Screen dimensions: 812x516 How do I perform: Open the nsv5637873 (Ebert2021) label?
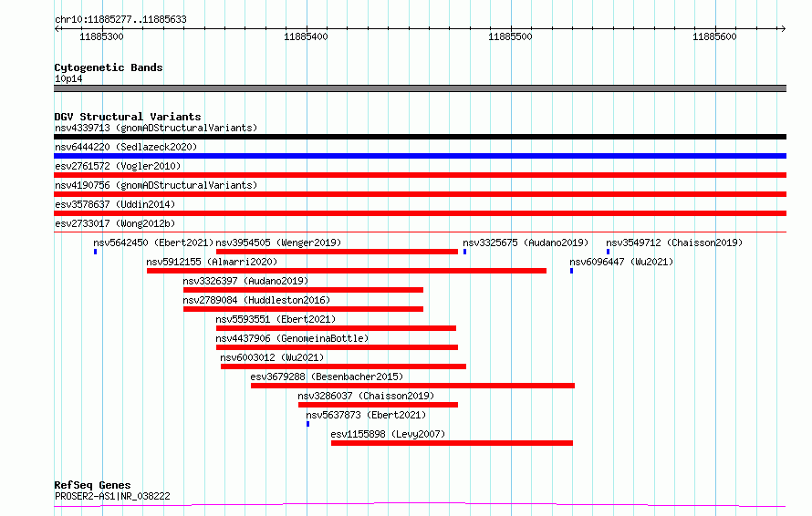pos(366,415)
